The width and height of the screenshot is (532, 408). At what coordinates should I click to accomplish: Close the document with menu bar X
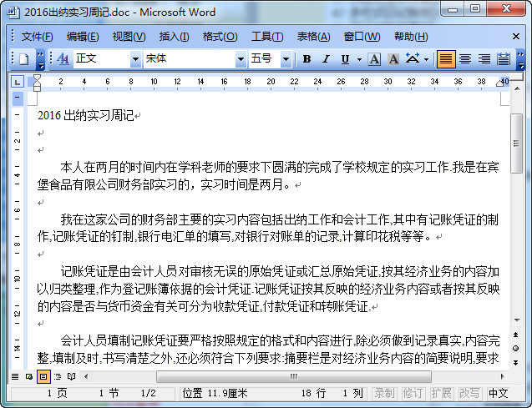click(516, 36)
